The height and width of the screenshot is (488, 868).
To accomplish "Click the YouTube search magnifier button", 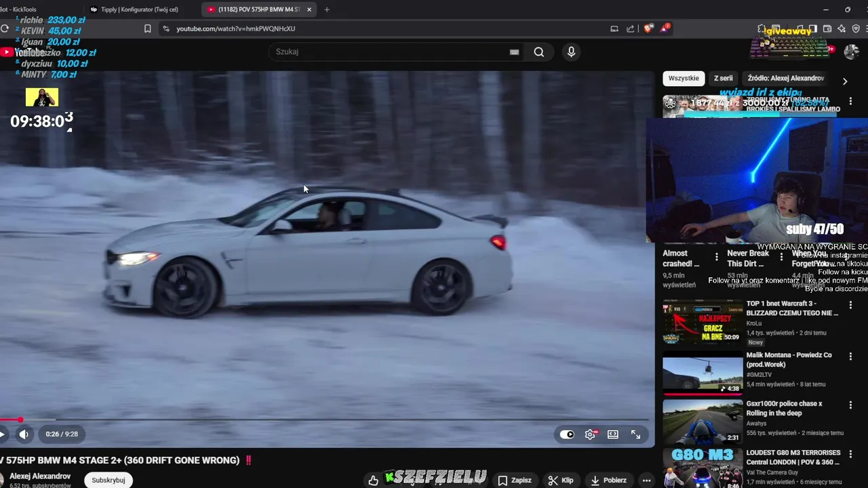I will [x=539, y=52].
